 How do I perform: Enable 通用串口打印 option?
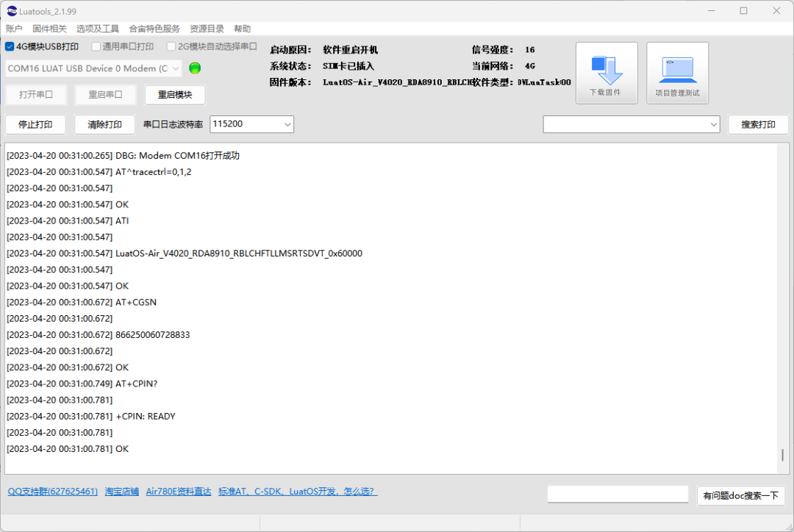(96, 46)
